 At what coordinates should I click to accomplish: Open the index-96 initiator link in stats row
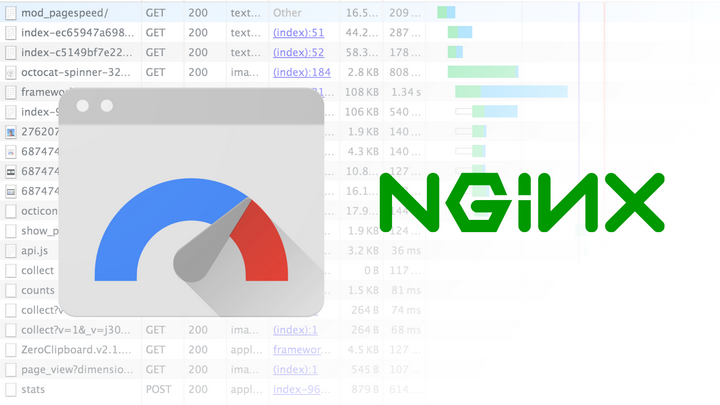pos(296,389)
